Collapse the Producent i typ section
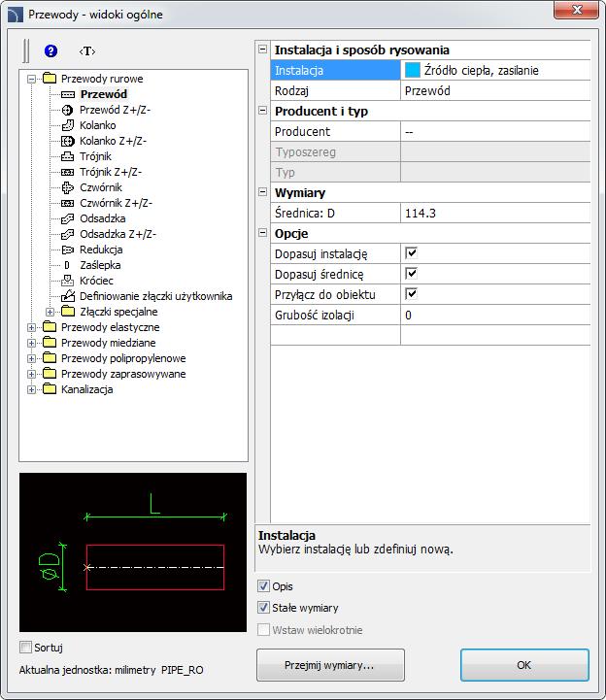The image size is (606, 700). [263, 111]
